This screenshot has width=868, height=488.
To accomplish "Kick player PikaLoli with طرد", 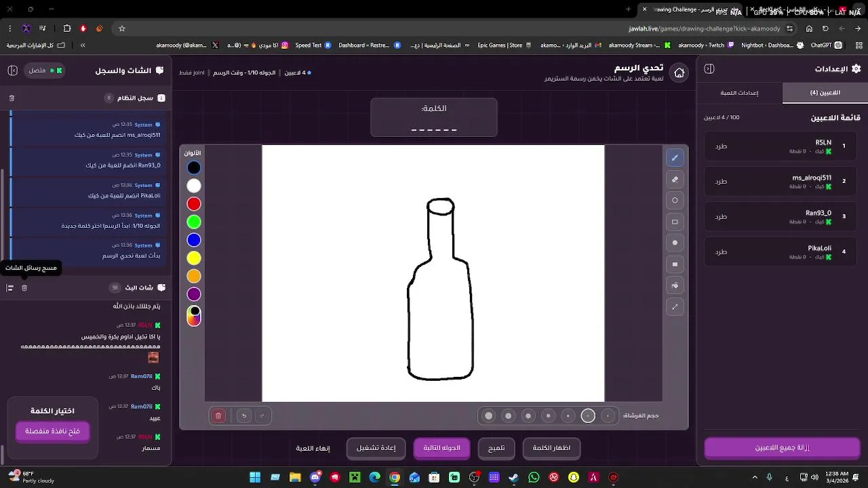I will 721,252.
